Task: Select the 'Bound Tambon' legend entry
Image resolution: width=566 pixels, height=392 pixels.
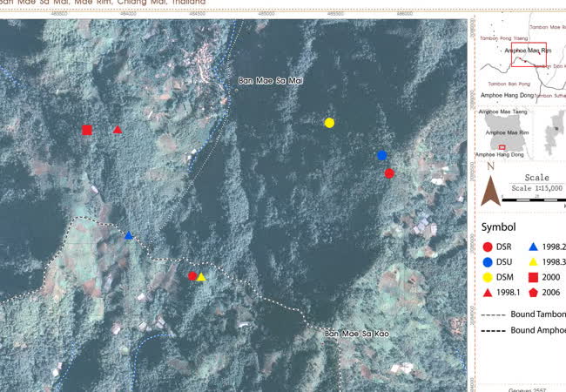Action: coord(523,314)
